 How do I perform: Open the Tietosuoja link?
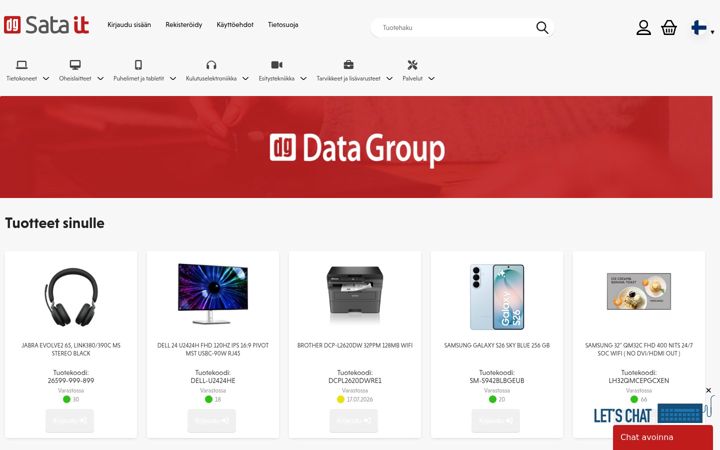pyautogui.click(x=283, y=25)
